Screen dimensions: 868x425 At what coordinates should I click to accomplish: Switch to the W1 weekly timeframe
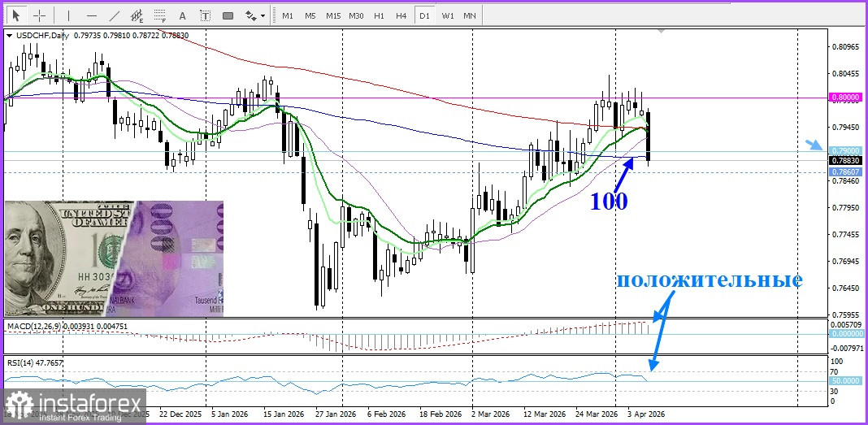(x=447, y=15)
